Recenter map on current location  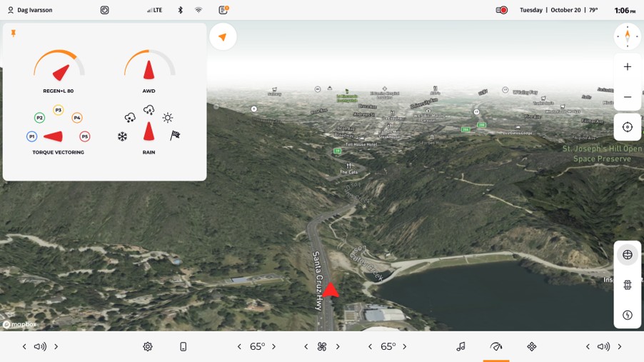[627, 127]
